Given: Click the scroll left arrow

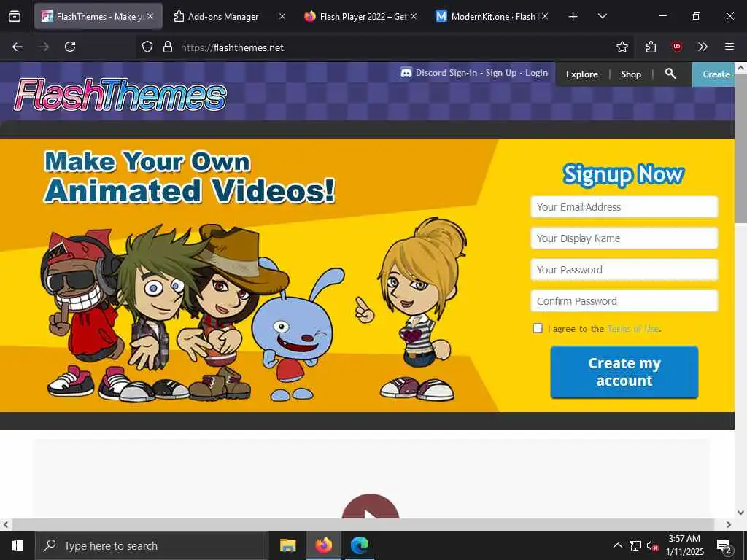Looking at the screenshot, I should [x=6, y=524].
